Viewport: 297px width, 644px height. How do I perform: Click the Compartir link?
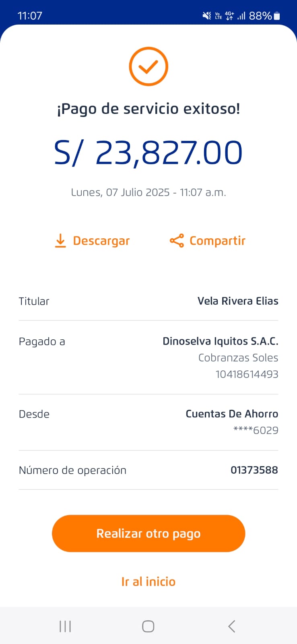click(217, 241)
